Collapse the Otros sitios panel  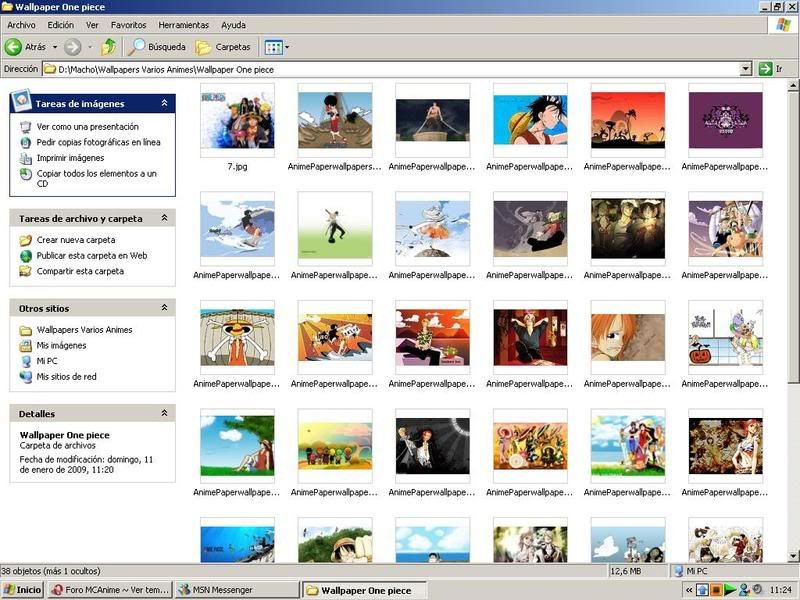pyautogui.click(x=164, y=308)
